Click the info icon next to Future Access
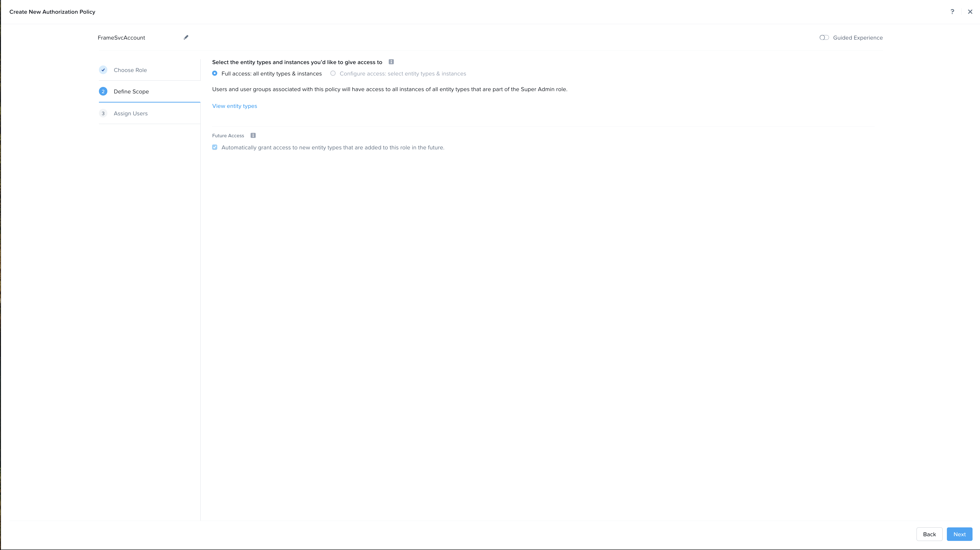Screen dimensions: 980x550 (x=253, y=135)
